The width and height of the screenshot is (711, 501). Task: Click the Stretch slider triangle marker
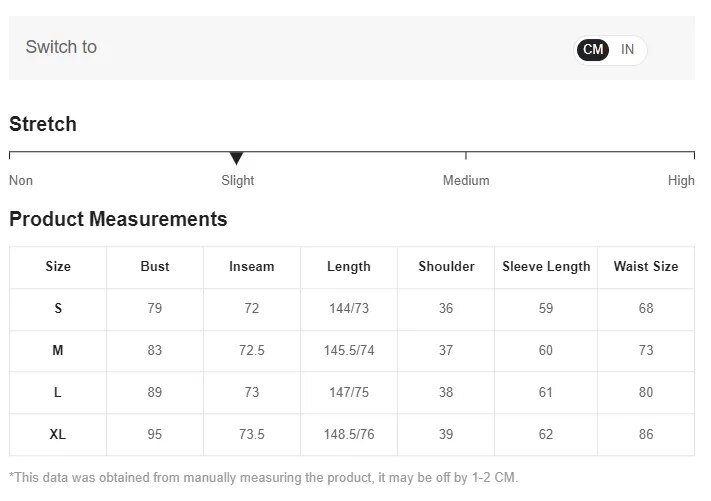coord(236,158)
